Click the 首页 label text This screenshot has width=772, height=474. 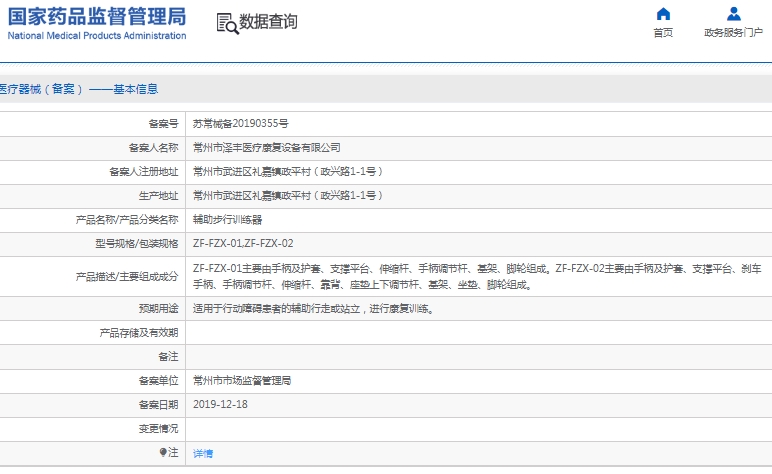click(663, 32)
